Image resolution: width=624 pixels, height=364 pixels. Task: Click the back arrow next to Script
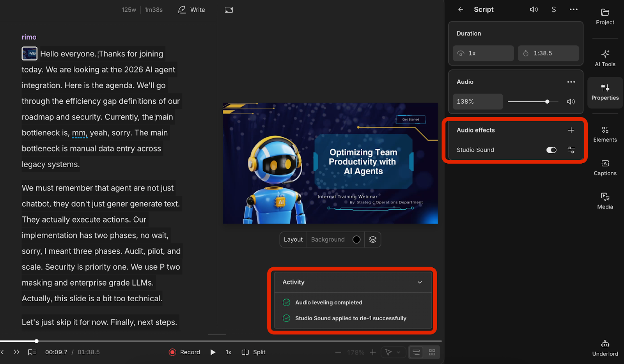tap(461, 9)
